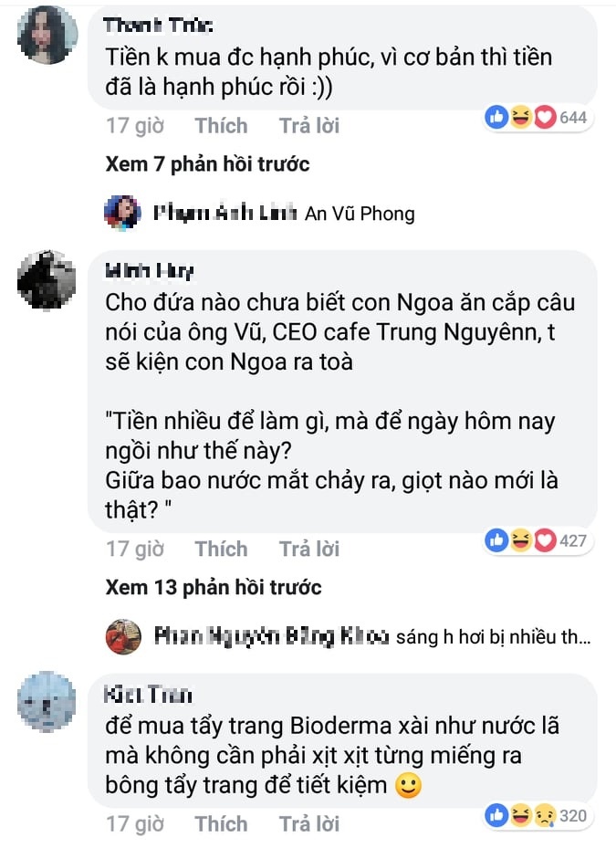The image size is (616, 848).
Task: Open Minh Huy's profile picture
Action: pos(47,280)
